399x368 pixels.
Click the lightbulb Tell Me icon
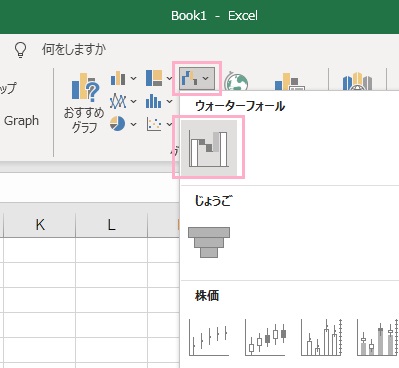point(20,50)
